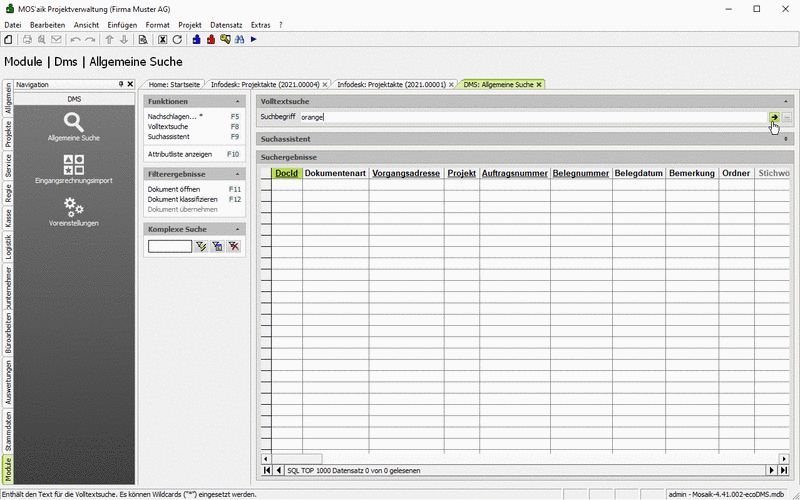Click the document search toolbar icon
Screen dimensions: 800x500
(143, 39)
